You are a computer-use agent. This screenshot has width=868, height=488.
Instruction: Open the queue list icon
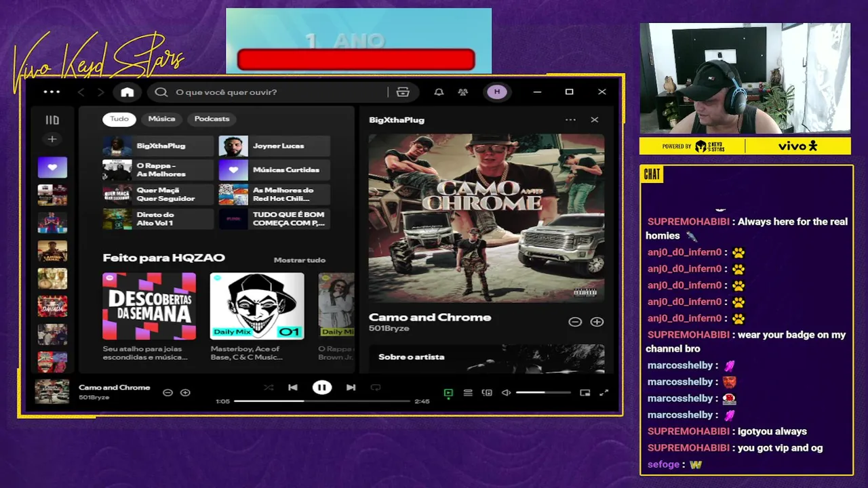[x=468, y=392]
